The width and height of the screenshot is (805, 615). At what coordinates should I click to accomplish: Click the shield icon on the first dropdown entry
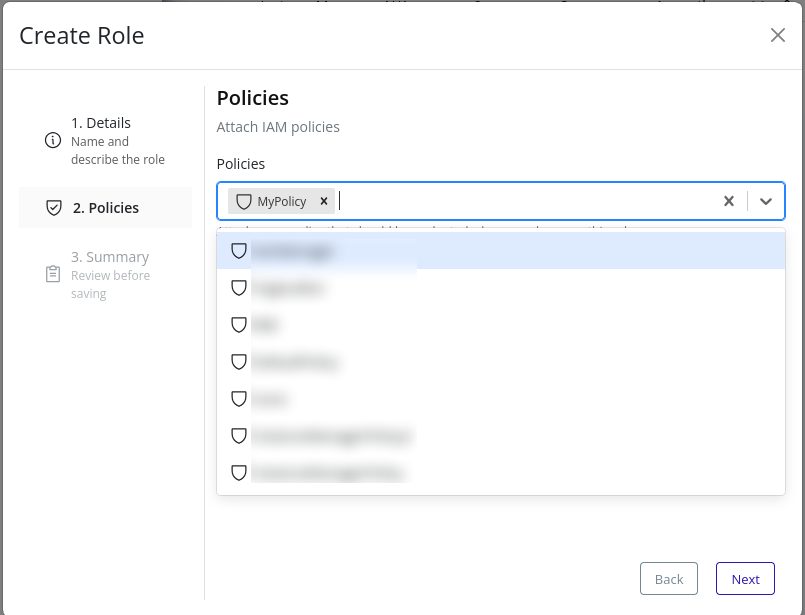tap(239, 251)
